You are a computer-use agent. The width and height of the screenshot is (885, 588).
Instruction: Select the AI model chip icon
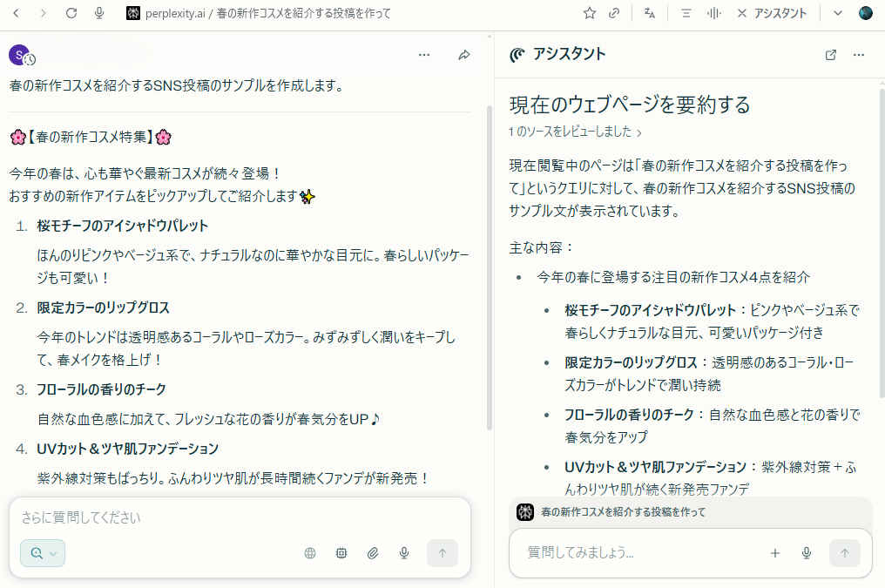[341, 553]
